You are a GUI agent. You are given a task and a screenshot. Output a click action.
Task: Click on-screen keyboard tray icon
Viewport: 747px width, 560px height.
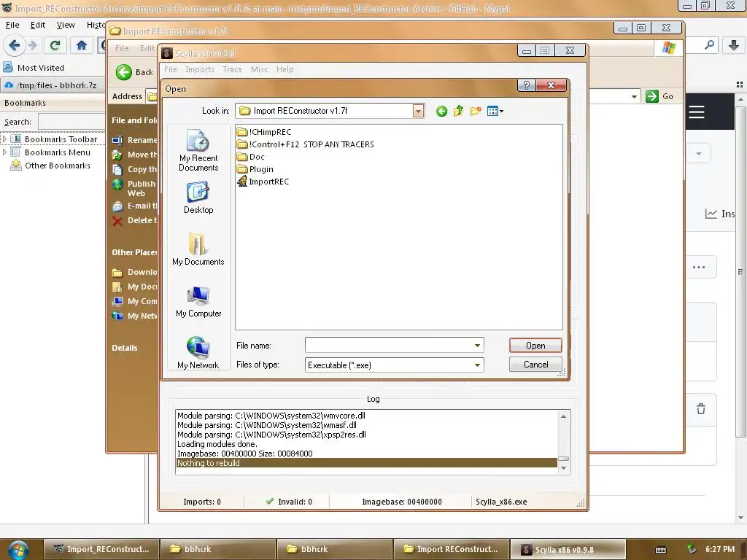tap(661, 550)
